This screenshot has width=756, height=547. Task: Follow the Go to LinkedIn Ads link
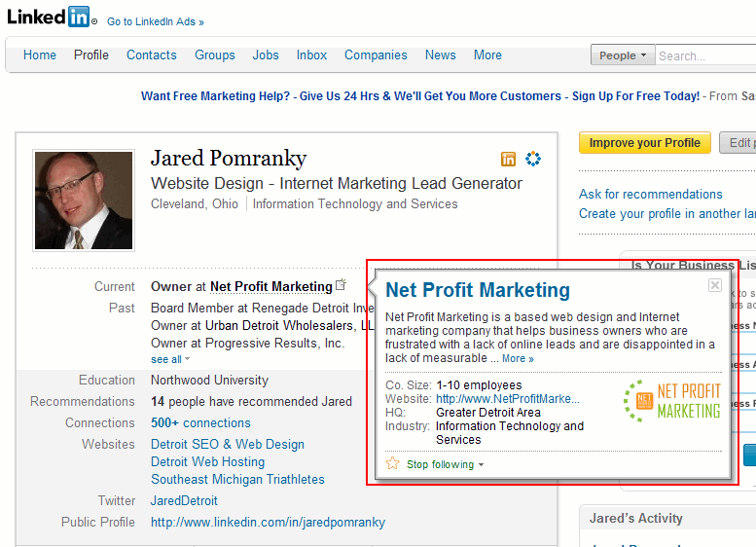(156, 21)
